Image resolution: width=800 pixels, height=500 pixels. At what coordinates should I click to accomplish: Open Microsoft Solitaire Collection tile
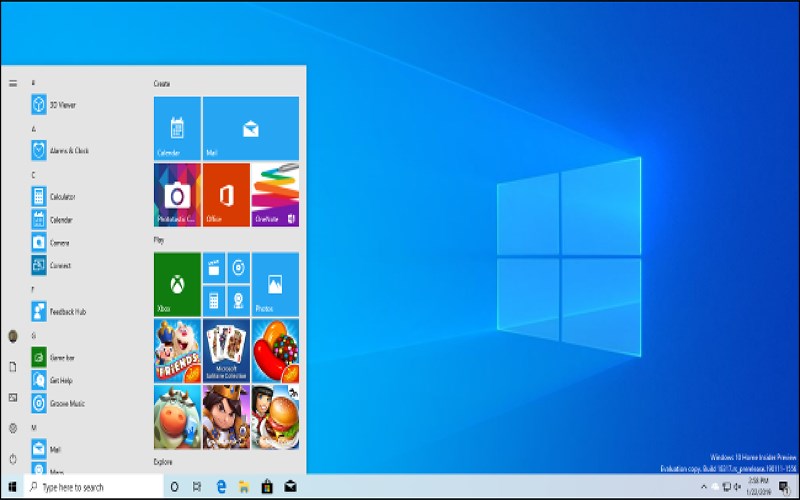point(226,351)
